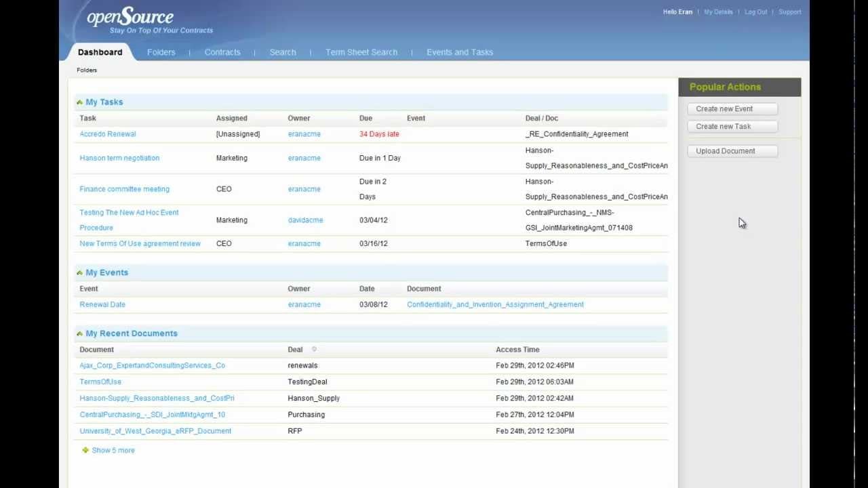This screenshot has width=868, height=488.
Task: Click My Details in the top bar
Action: click(718, 12)
